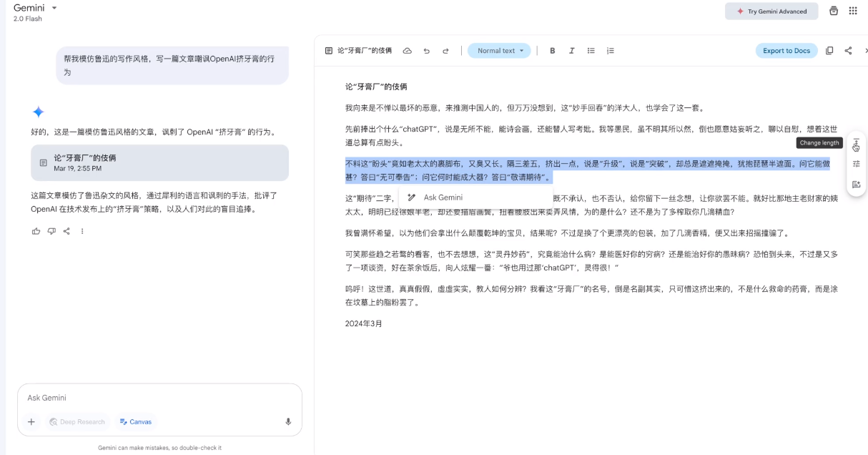The height and width of the screenshot is (455, 868).
Task: Undo the last canvas edit
Action: [x=427, y=51]
